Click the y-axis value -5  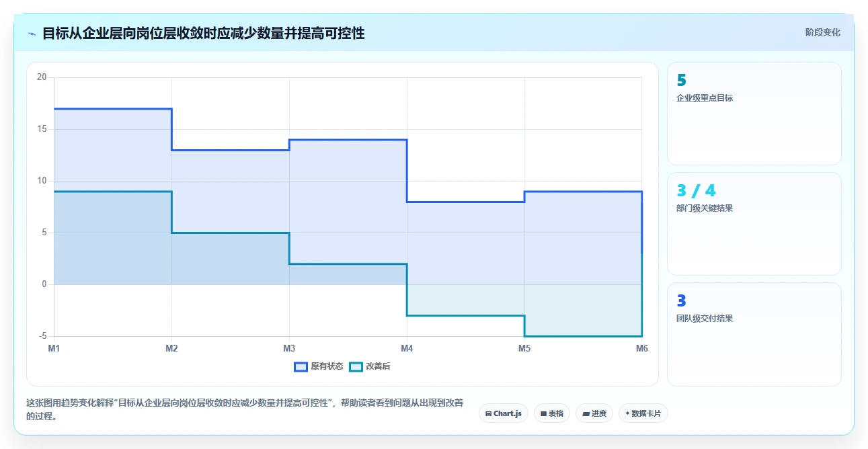43,336
